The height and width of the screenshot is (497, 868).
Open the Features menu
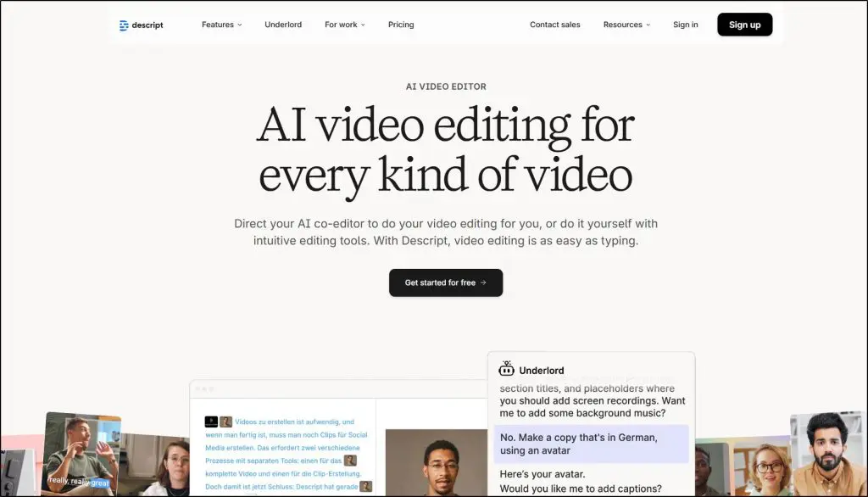[221, 25]
